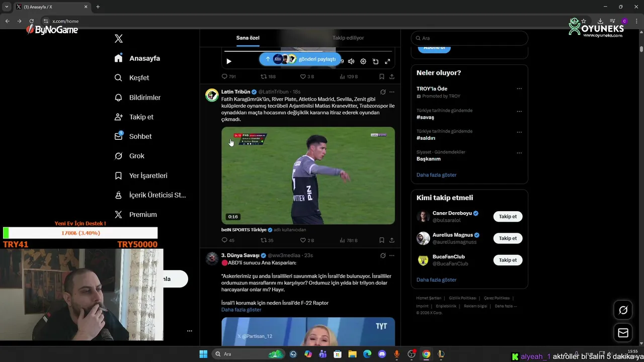644x362 pixels.
Task: Open Discord from the taskbar
Action: coord(382,354)
